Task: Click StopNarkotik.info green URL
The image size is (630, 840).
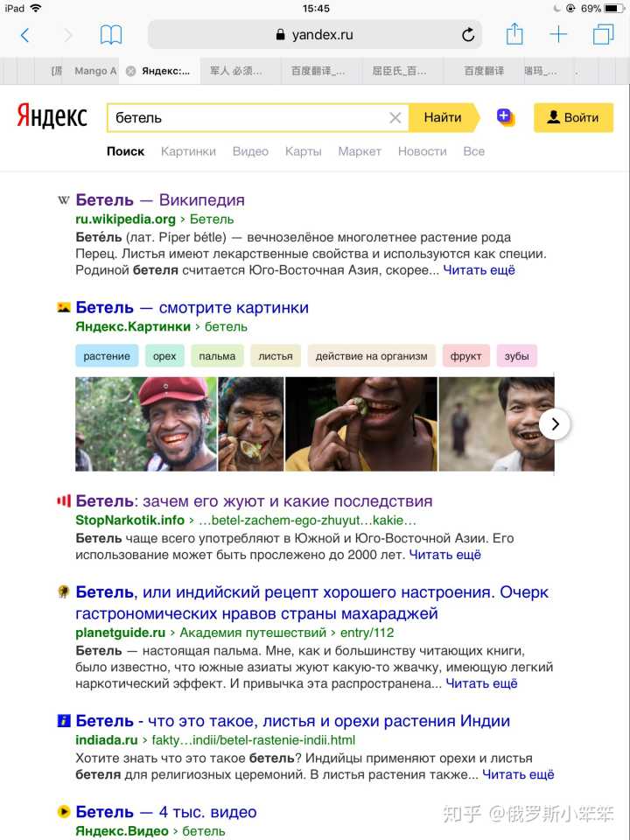Action: [x=129, y=520]
